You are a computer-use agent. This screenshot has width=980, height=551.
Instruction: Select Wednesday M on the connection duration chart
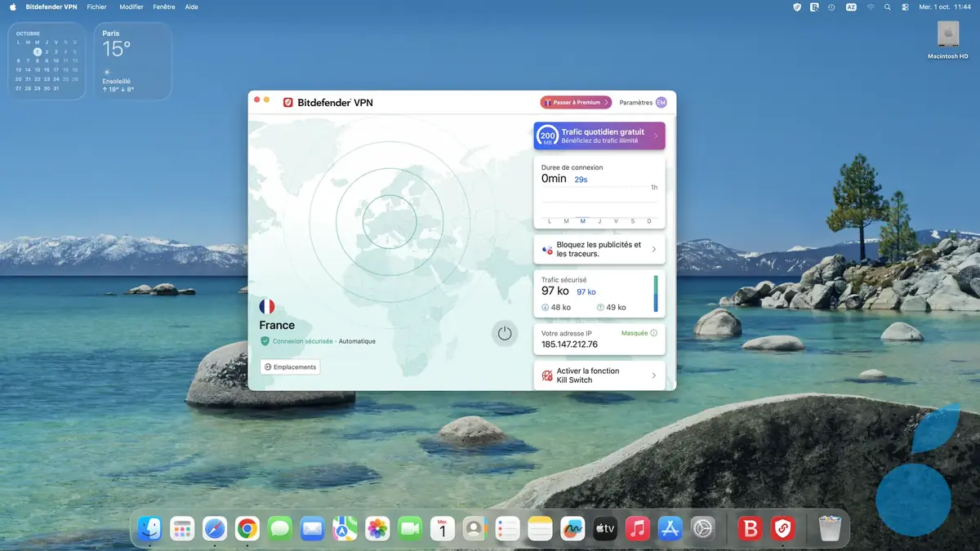(x=582, y=220)
